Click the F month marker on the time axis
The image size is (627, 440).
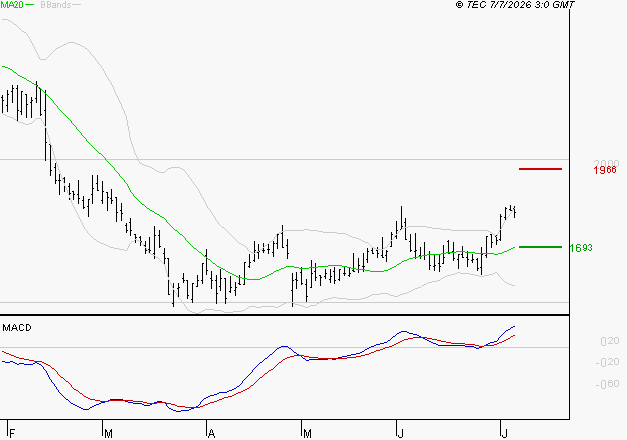tap(12, 434)
